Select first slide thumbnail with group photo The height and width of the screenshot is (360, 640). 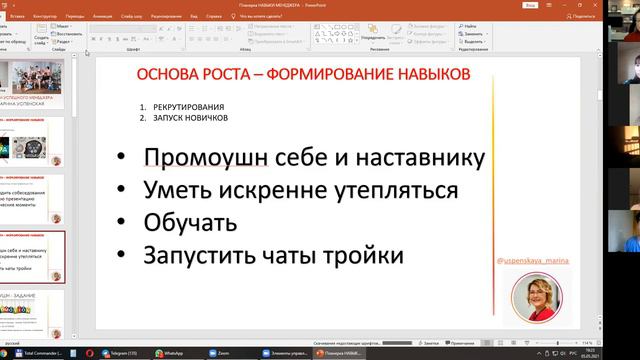coord(32,84)
